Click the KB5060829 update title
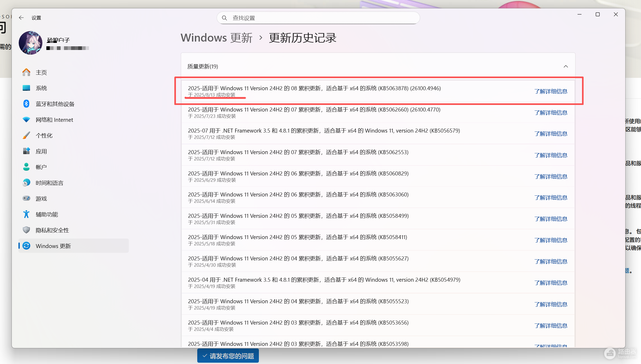 point(298,173)
